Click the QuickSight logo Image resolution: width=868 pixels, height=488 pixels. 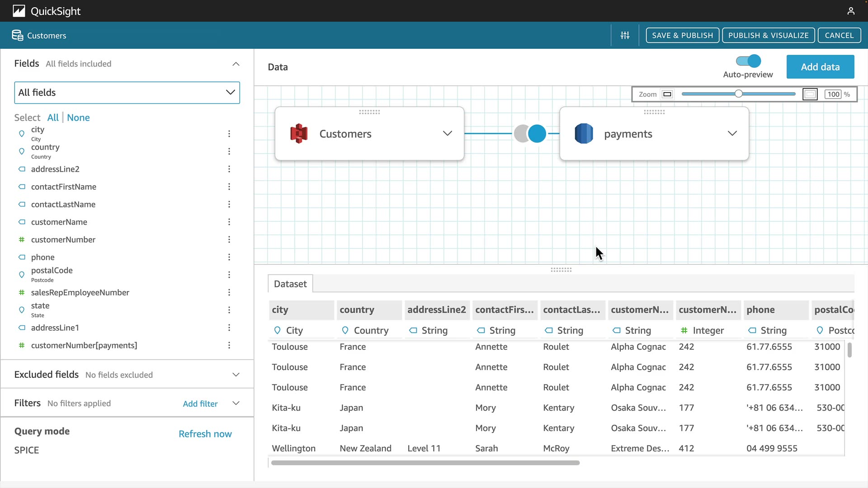click(x=19, y=11)
